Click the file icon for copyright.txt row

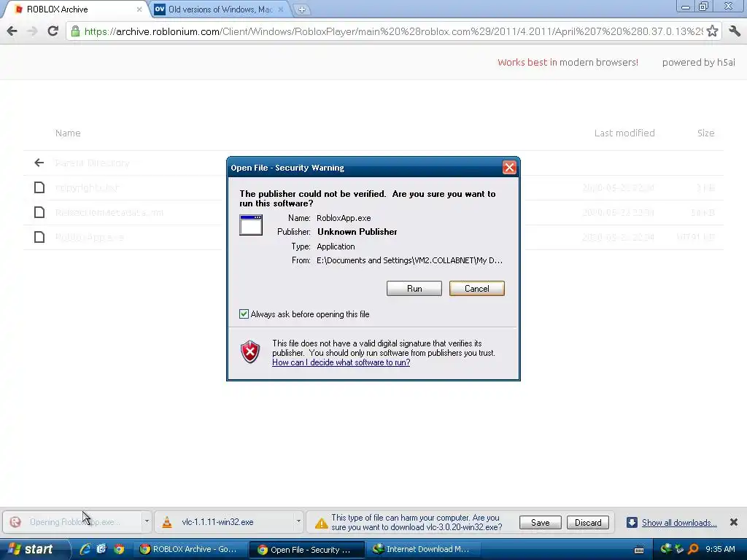click(x=39, y=187)
